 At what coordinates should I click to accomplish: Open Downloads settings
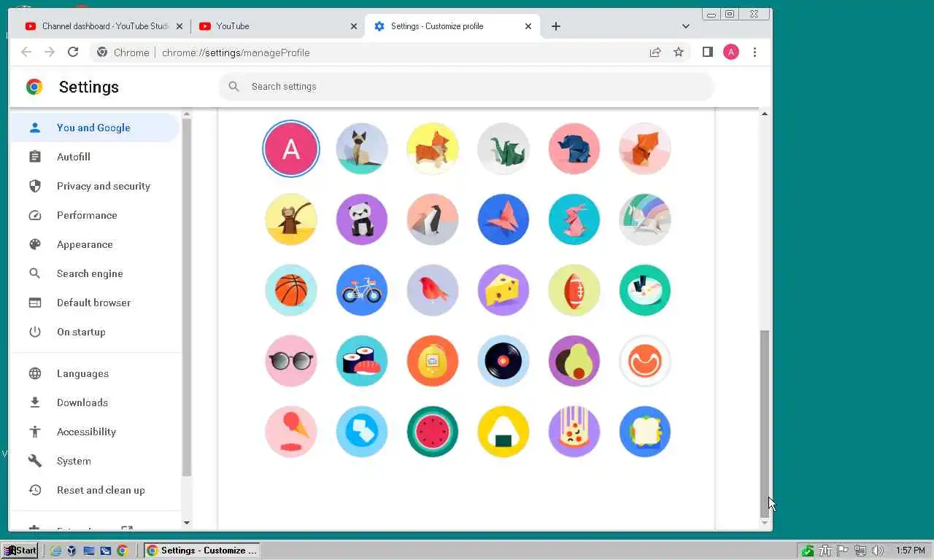point(94,402)
